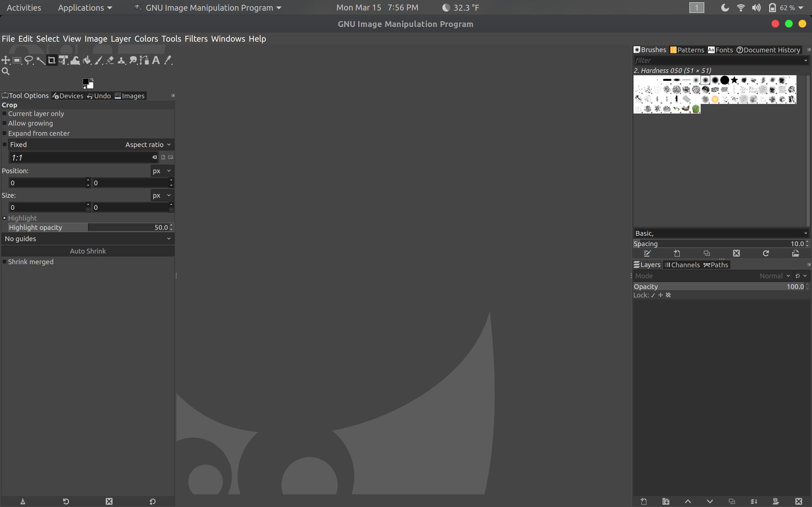
Task: Pick the Bucket Fill tool
Action: [87, 60]
